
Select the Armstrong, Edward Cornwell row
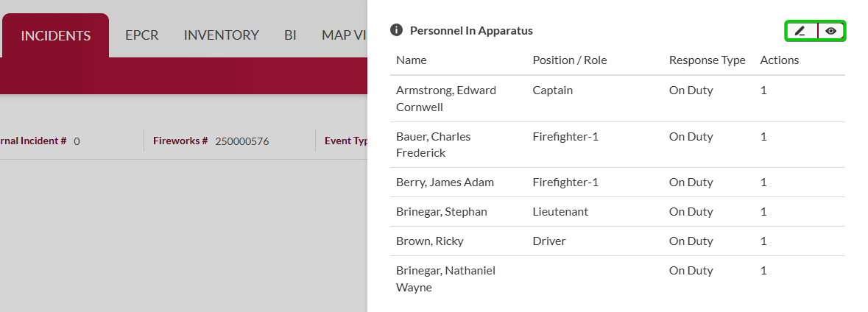446,99
